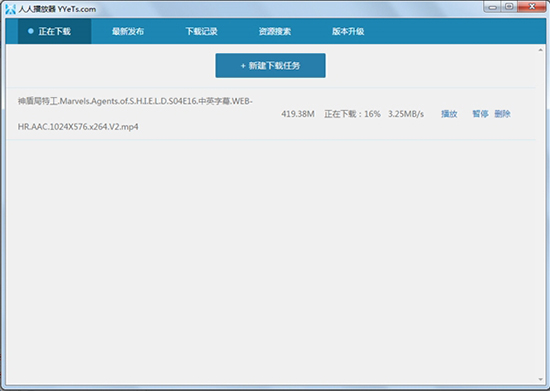This screenshot has width=550, height=391.
Task: Click the scrollbar up arrow
Action: pyautogui.click(x=541, y=50)
